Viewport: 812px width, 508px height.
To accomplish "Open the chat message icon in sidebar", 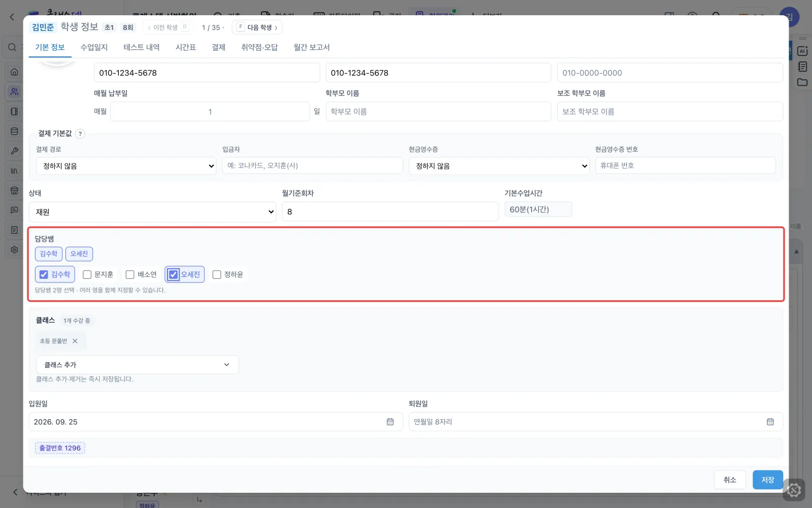I will coord(14,210).
